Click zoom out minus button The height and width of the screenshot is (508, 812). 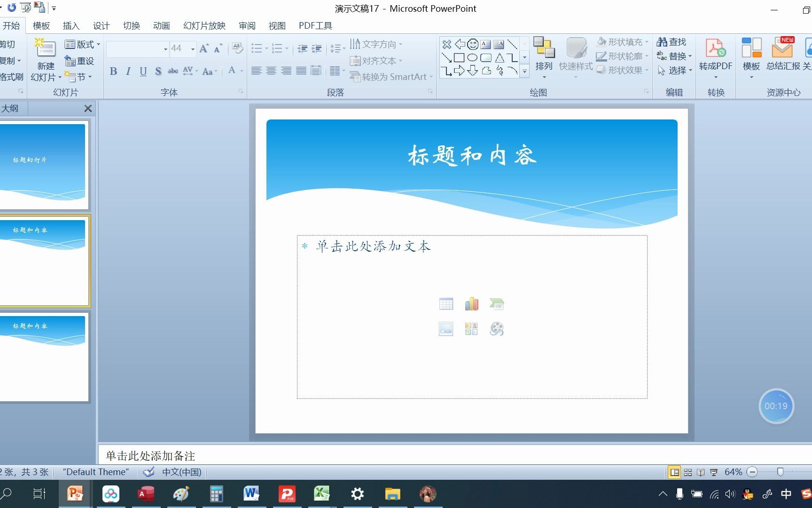click(x=752, y=472)
